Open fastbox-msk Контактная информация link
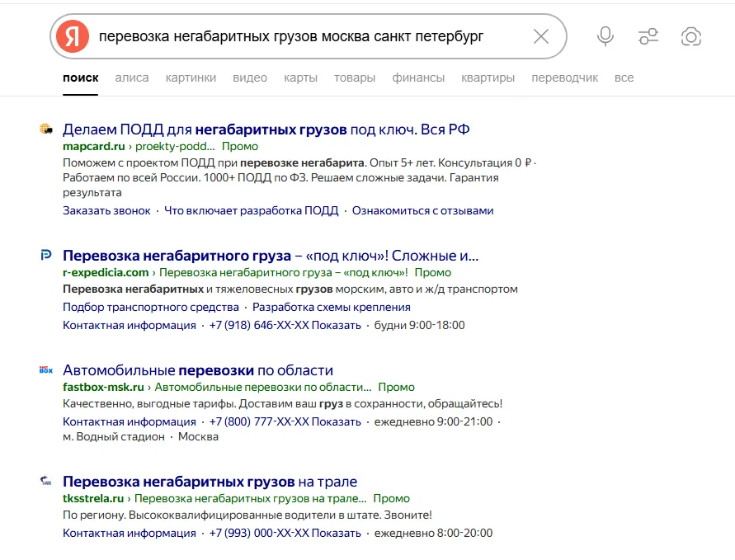 [130, 421]
